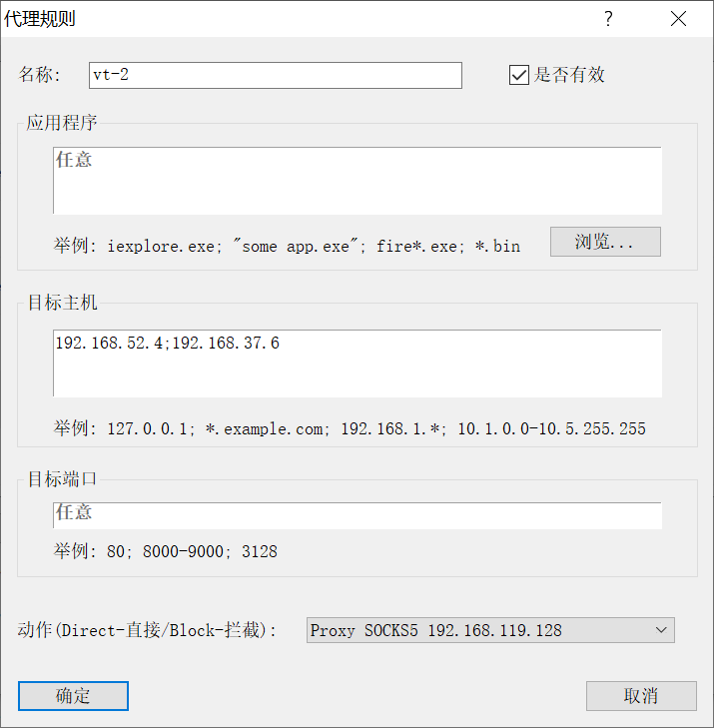
Task: Click the 目标端口 field showing 任意
Action: [x=357, y=515]
